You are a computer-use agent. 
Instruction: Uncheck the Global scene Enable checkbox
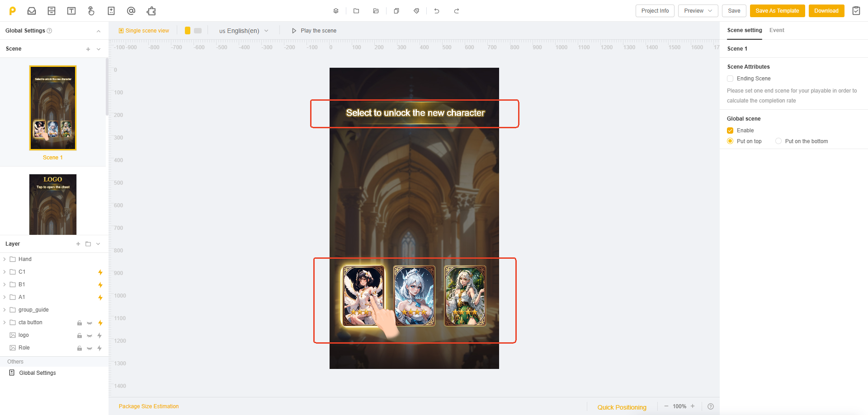pyautogui.click(x=730, y=131)
